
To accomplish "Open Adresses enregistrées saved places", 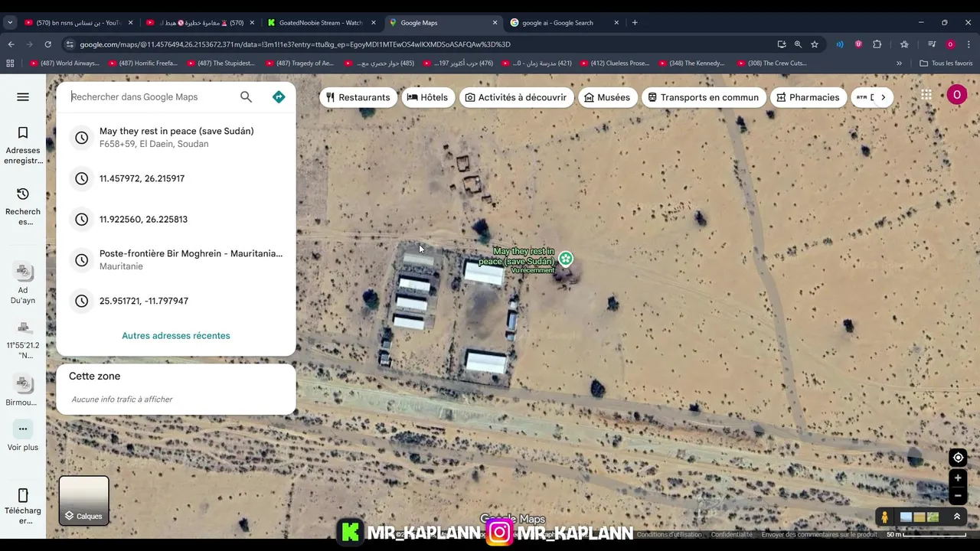I will (23, 145).
